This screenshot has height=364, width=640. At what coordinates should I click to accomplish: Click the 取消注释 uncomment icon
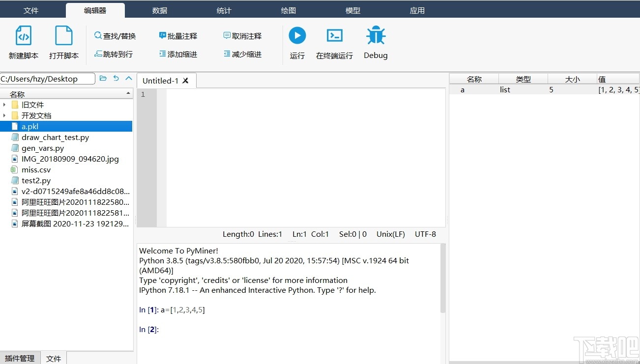tap(242, 35)
